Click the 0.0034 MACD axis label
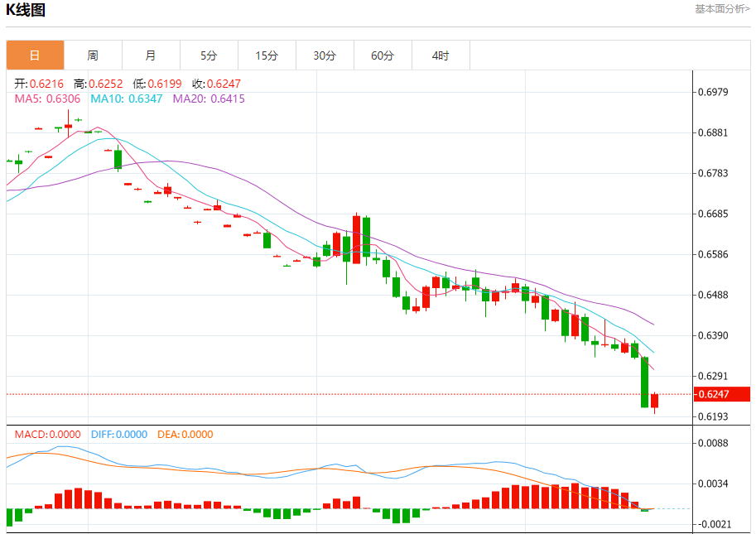Image resolution: width=756 pixels, height=534 pixels. [x=713, y=483]
